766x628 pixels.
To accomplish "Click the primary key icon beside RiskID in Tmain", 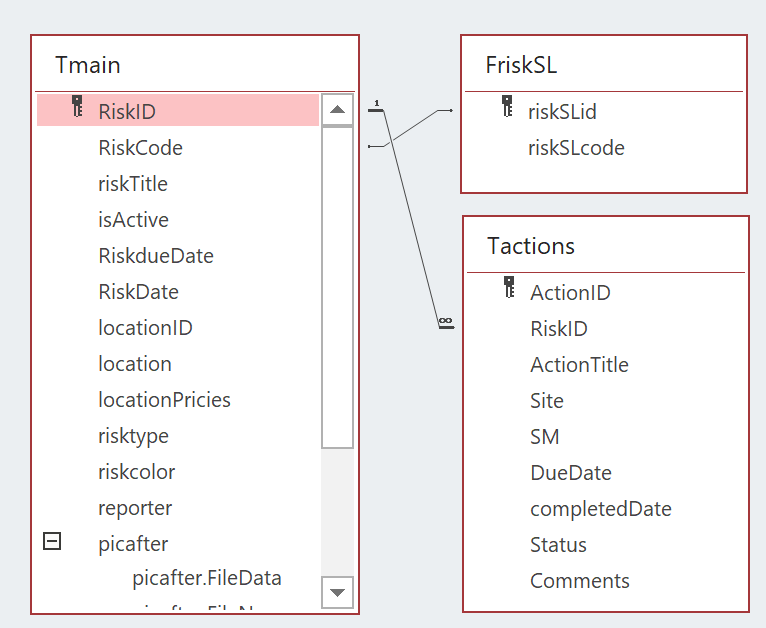I will point(77,107).
